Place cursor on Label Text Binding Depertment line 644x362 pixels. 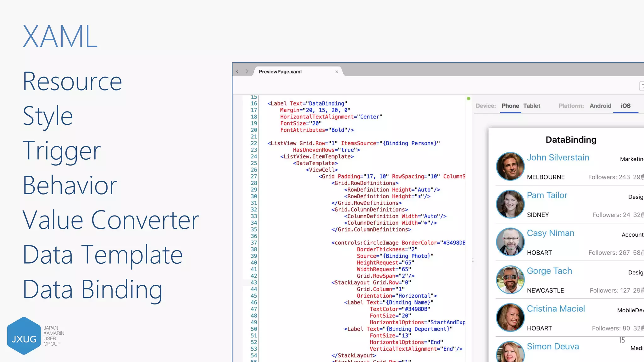pyautogui.click(x=398, y=329)
